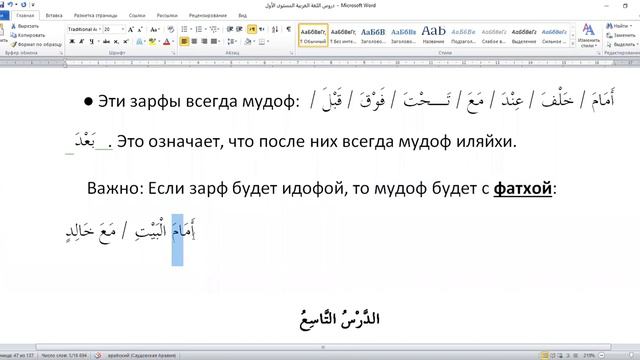Apply the red font color button
Viewport: 640px width, 360px height.
(167, 41)
